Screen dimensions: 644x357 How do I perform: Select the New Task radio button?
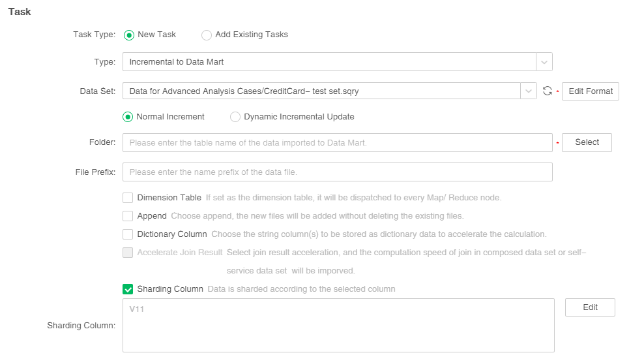coord(129,35)
